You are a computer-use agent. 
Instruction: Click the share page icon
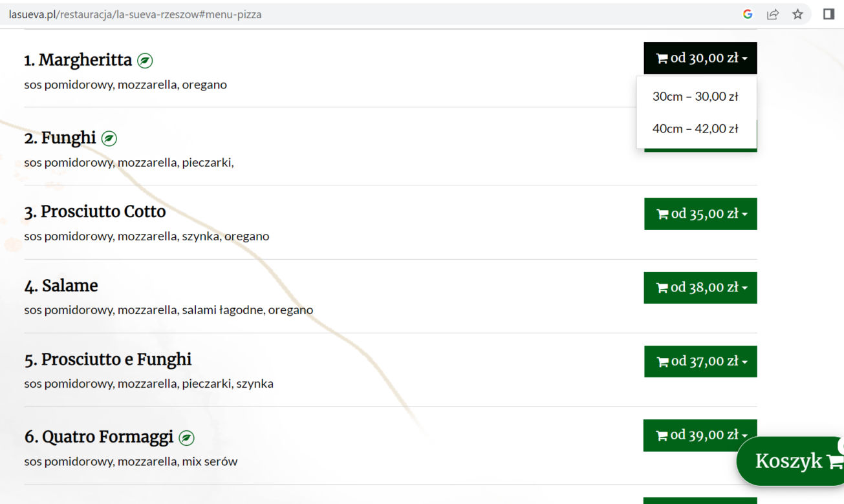click(773, 14)
